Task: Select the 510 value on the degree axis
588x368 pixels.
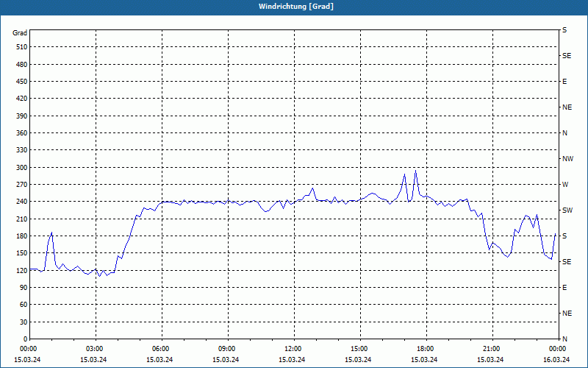Action: tap(22, 47)
